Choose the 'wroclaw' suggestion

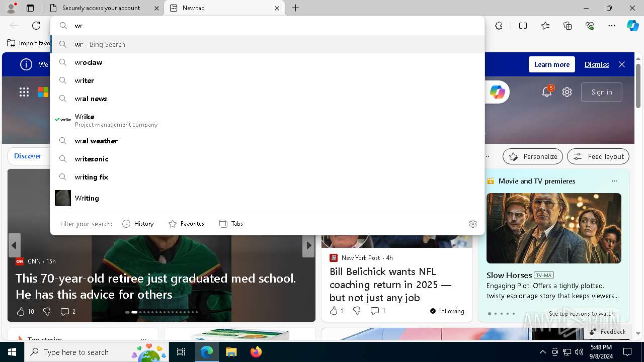click(267, 62)
